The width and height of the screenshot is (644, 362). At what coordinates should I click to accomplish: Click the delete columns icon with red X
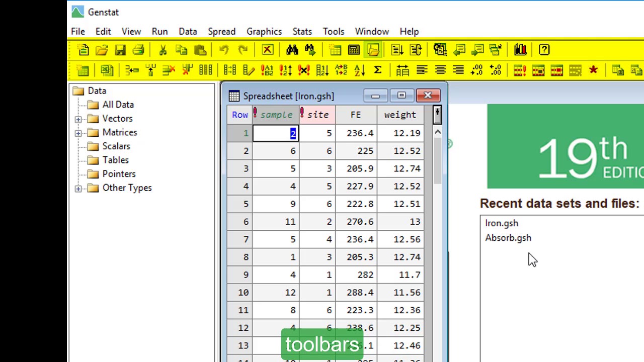[x=187, y=70]
